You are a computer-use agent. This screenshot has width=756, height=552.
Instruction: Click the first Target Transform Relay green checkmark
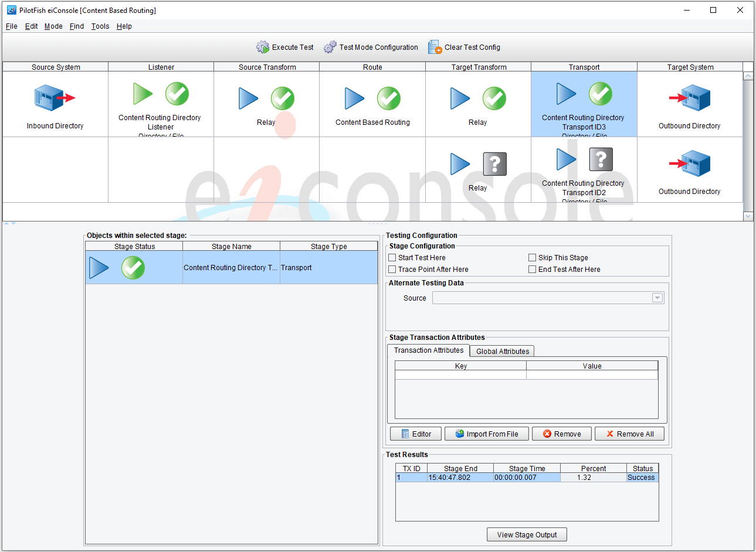[x=494, y=98]
